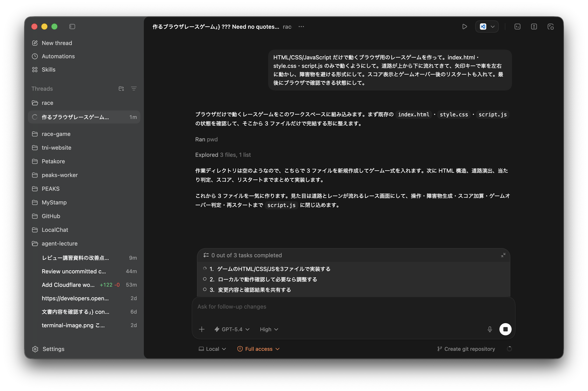
Task: Open the https://developers.open... thread
Action: pyautogui.click(x=84, y=298)
